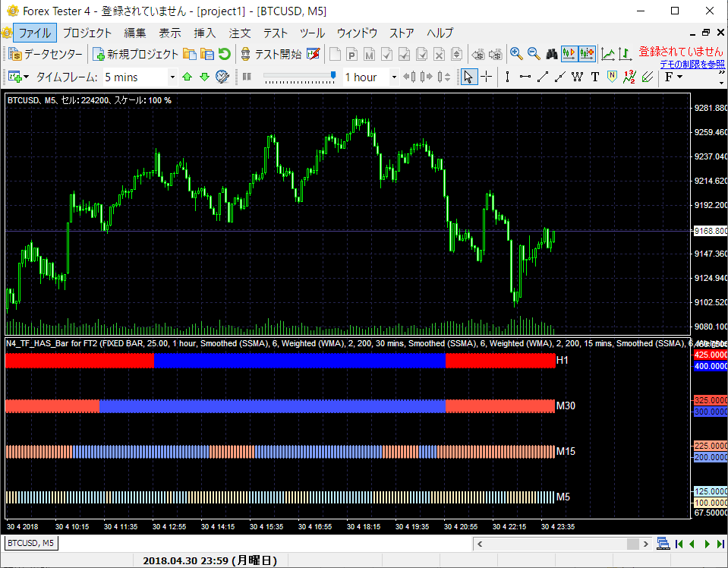728x568 pixels.
Task: Open the Elliott Wave labeling tool
Action: click(628, 76)
